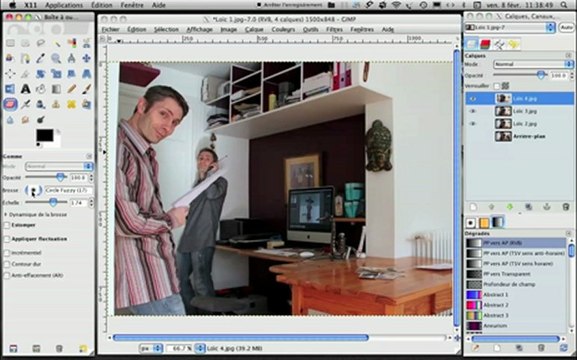The width and height of the screenshot is (577, 360).
Task: Open the Calques panel tab menu
Action: pyautogui.click(x=569, y=56)
